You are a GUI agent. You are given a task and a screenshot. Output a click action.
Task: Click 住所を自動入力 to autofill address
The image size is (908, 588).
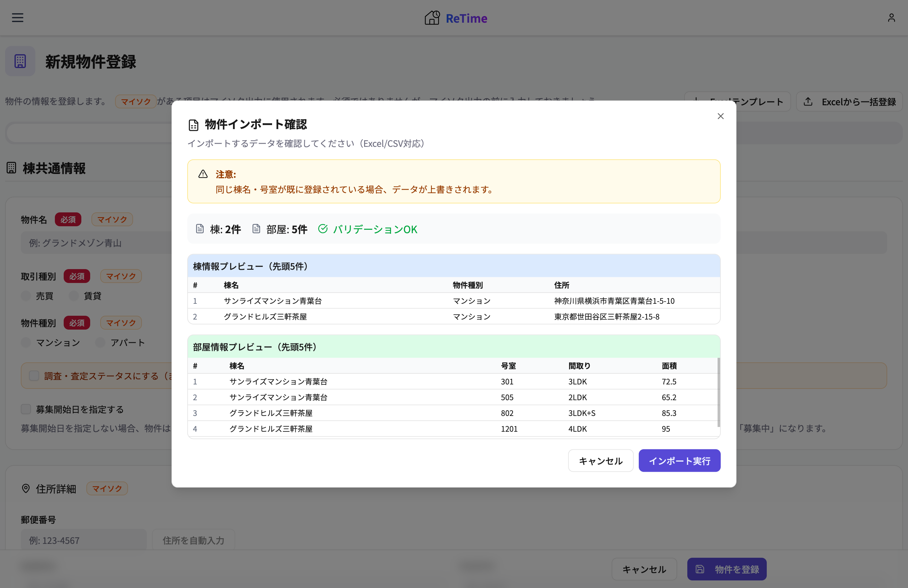pyautogui.click(x=193, y=540)
